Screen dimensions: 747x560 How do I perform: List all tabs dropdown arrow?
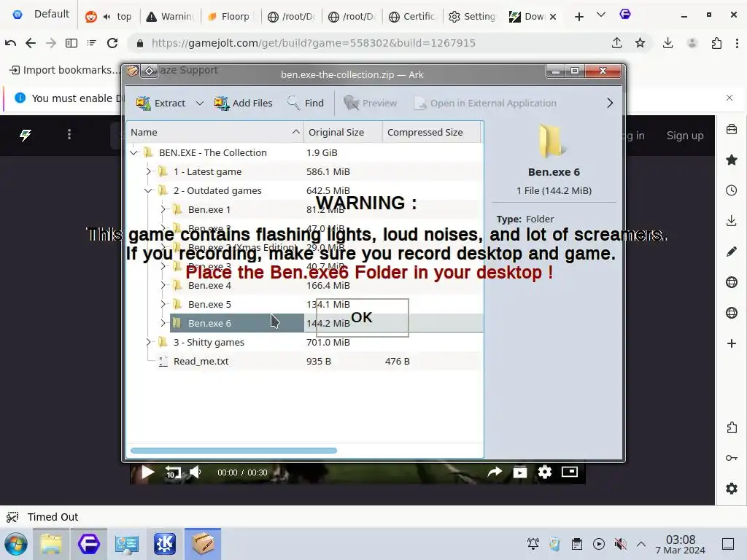click(601, 15)
